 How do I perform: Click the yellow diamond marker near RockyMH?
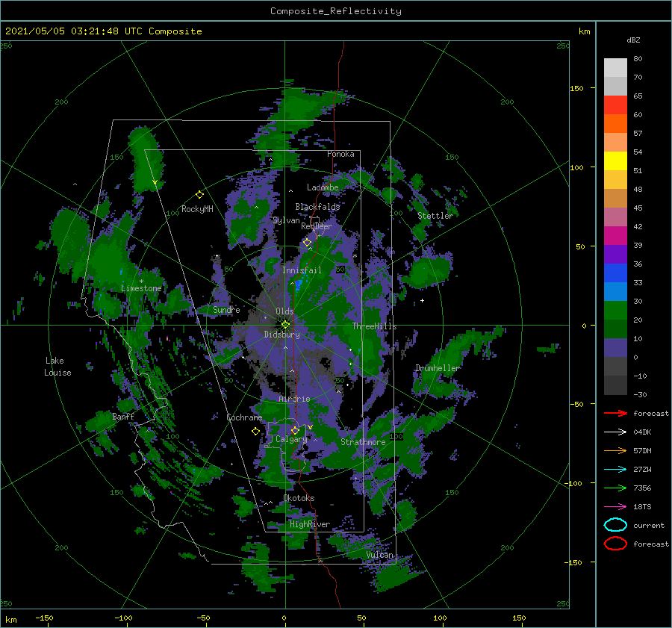pyautogui.click(x=199, y=195)
